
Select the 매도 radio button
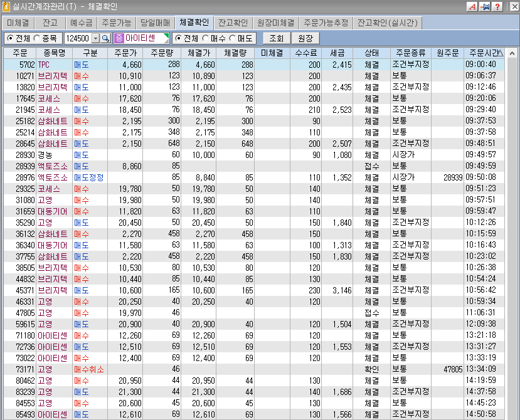(x=233, y=38)
